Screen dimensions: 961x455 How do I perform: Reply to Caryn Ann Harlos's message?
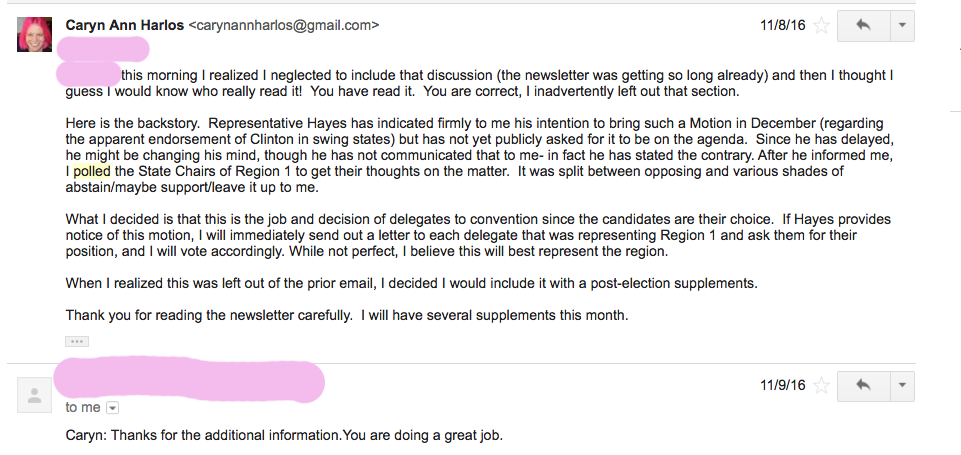[x=864, y=25]
